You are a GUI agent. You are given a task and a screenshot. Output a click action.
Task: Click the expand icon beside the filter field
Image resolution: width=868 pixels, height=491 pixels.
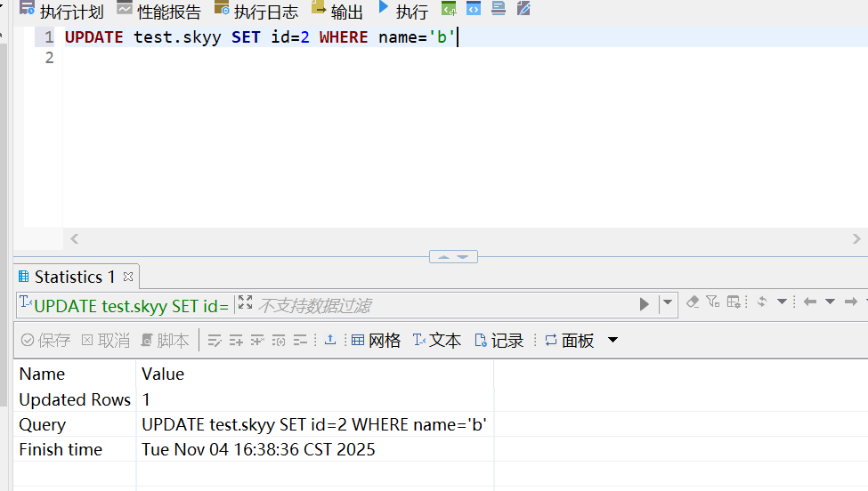point(246,303)
